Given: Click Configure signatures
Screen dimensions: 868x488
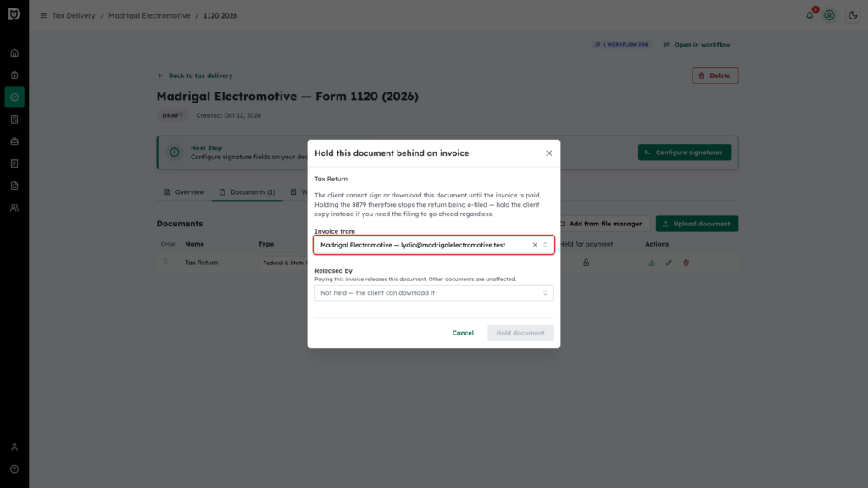Looking at the screenshot, I should (684, 152).
